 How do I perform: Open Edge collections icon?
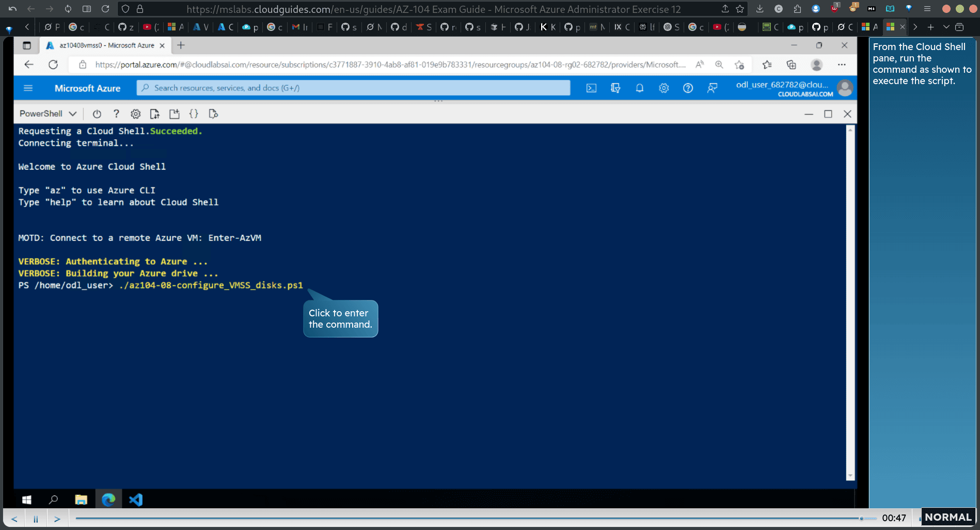(x=791, y=65)
